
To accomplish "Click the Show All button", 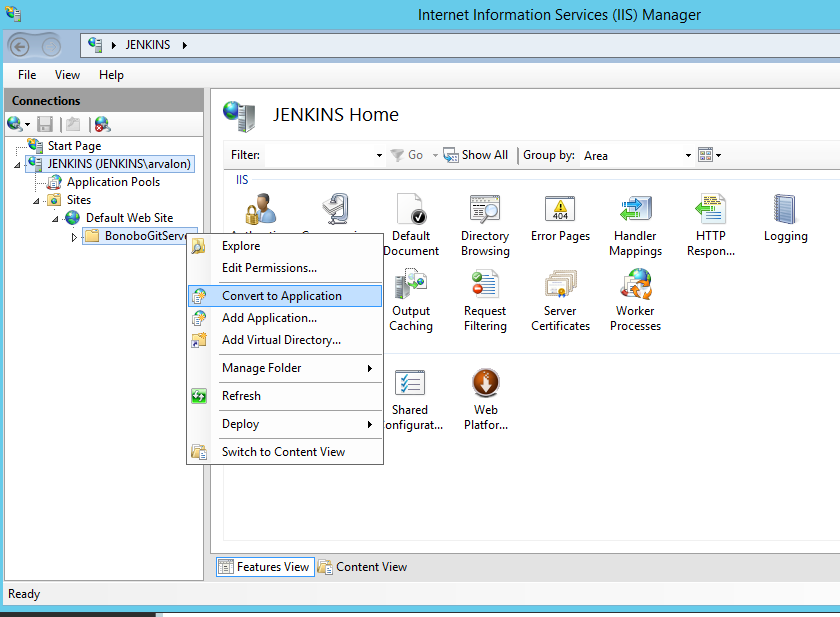I will (x=476, y=155).
